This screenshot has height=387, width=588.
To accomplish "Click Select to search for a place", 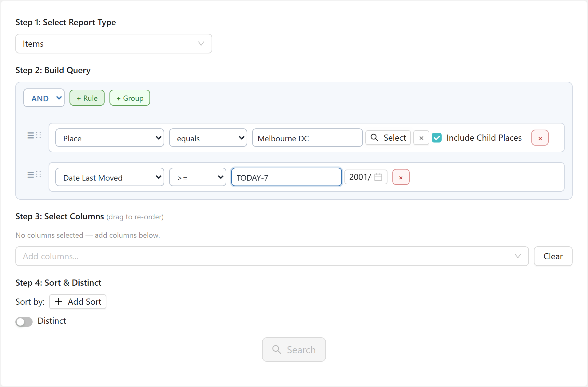I will (x=388, y=138).
